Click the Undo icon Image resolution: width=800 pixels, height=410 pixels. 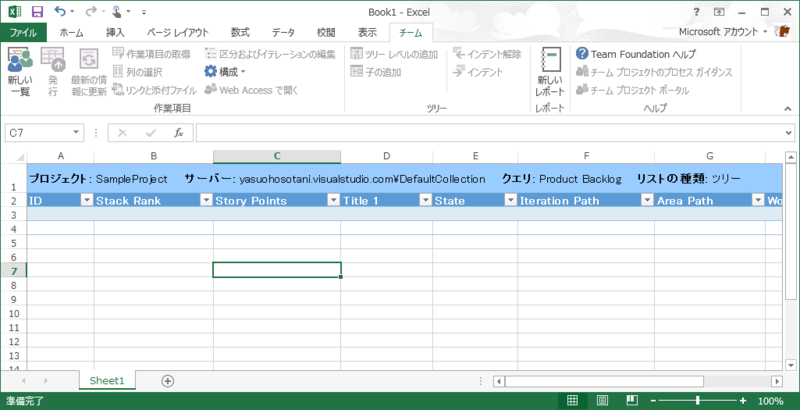click(60, 11)
